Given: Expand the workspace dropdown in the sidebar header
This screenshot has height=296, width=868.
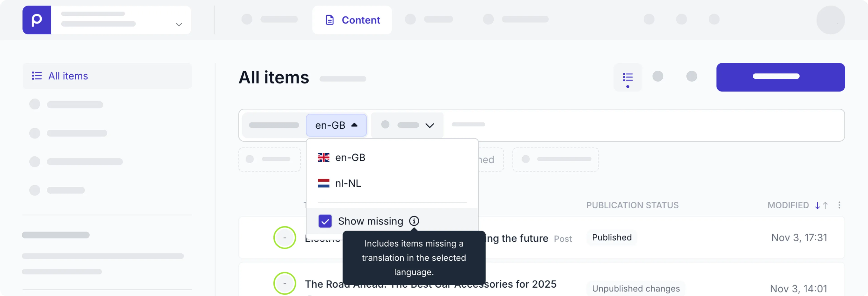Looking at the screenshot, I should [x=179, y=25].
